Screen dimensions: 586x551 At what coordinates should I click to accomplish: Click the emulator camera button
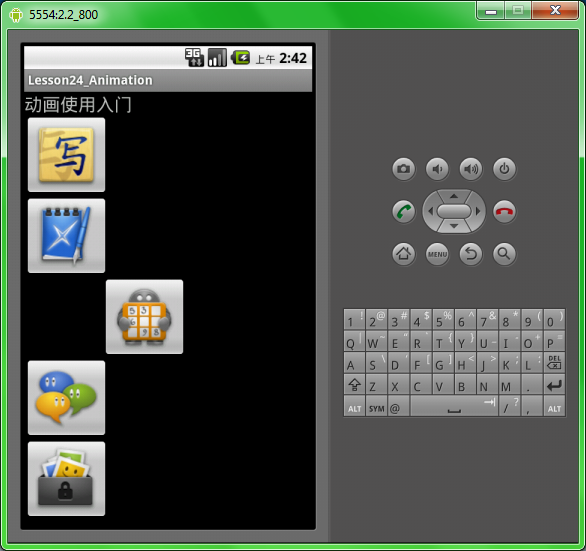tap(404, 169)
